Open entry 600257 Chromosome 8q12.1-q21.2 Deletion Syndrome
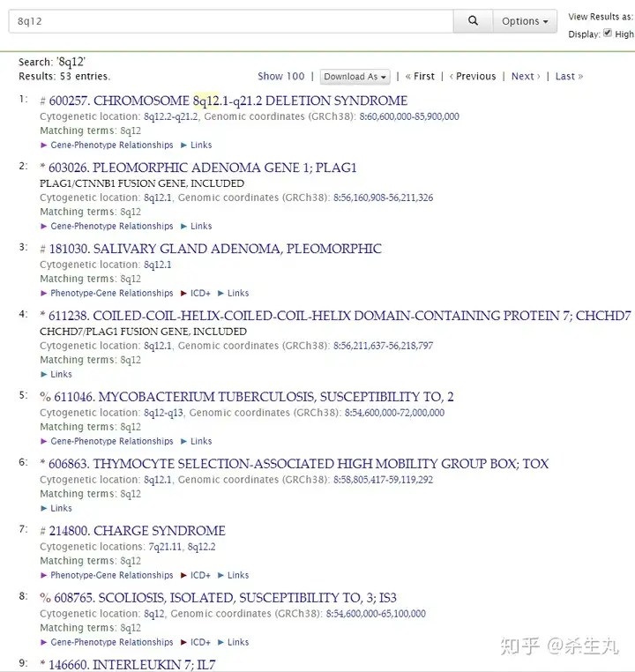635x672 pixels. (x=228, y=101)
